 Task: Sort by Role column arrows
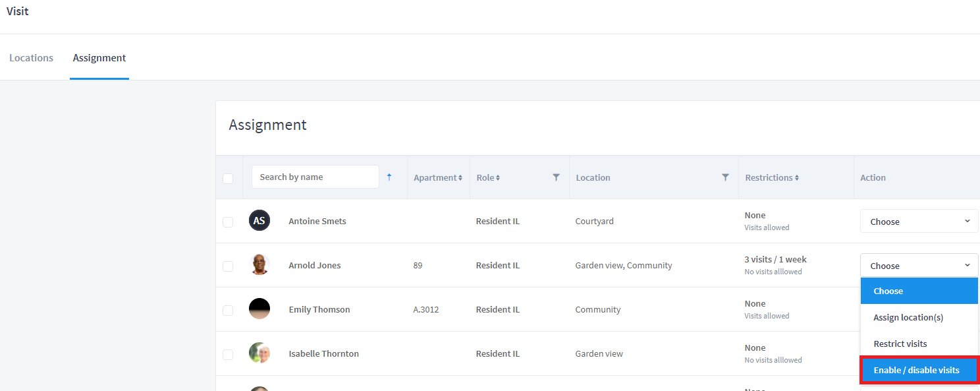click(x=498, y=178)
